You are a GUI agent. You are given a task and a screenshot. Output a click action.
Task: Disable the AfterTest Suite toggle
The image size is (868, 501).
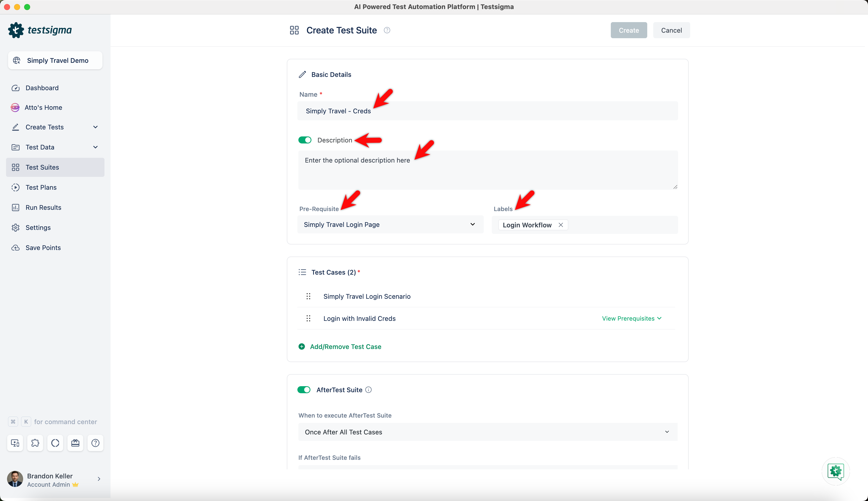point(304,390)
